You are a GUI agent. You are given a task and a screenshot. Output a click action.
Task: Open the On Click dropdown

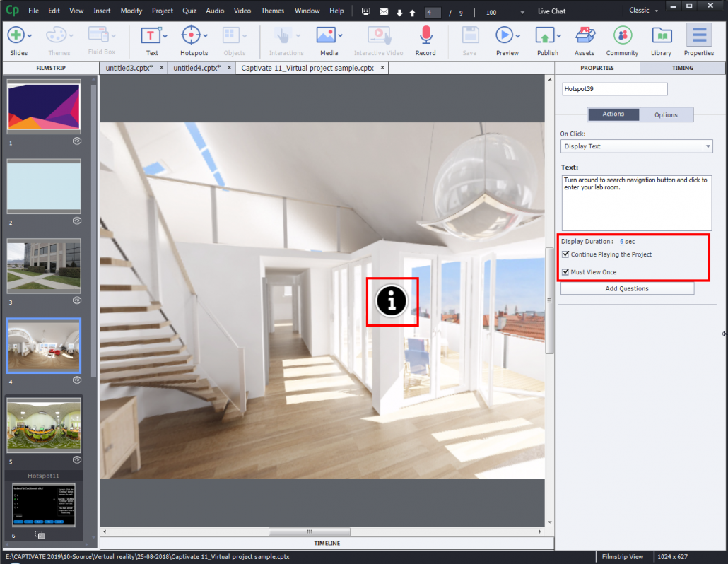click(635, 146)
